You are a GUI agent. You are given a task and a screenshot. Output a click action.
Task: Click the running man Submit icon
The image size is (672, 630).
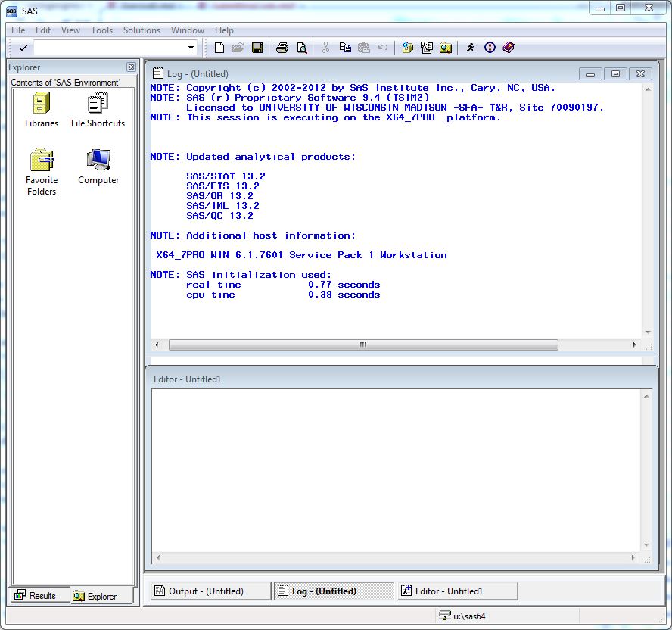470,48
